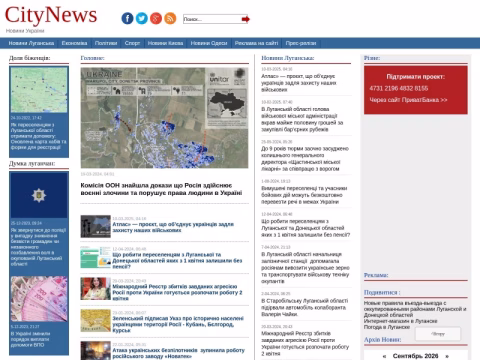Open article Атака українських безпілотників
Viewport: 480px width, 360px height.
point(178,353)
